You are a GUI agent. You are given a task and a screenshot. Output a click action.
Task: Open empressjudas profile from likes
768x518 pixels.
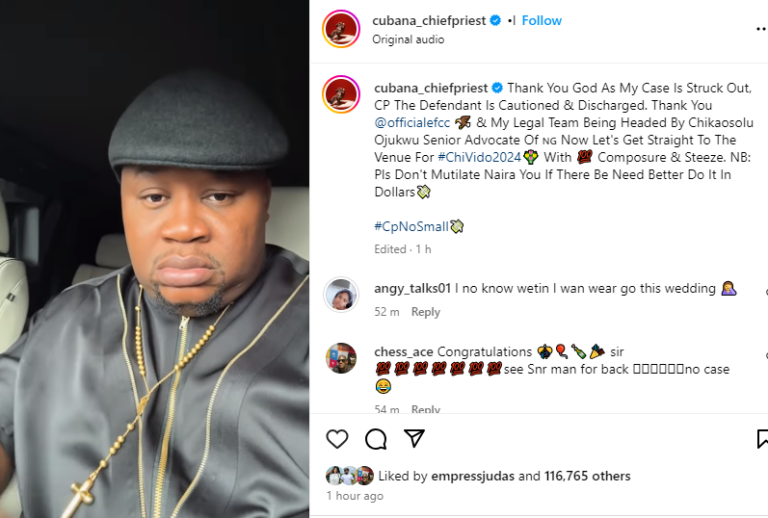coord(471,476)
